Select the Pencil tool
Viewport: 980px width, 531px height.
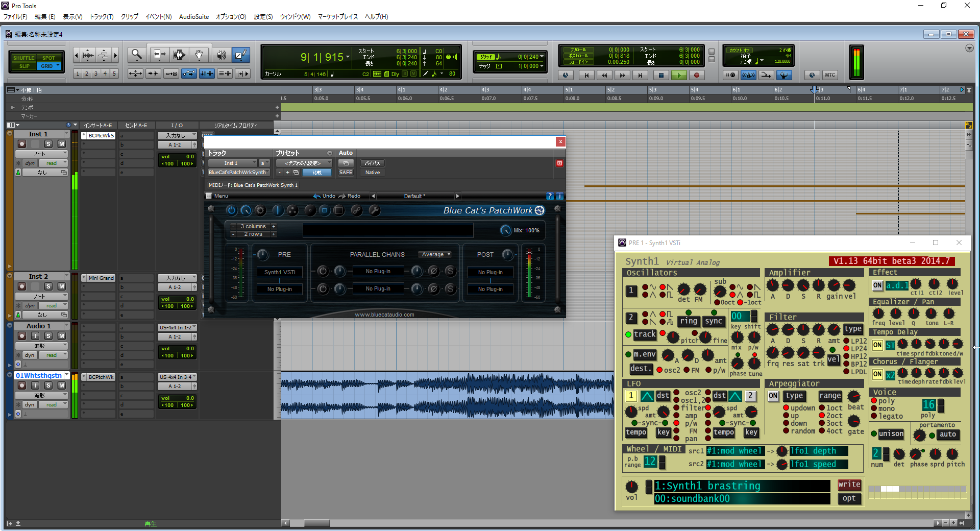click(x=240, y=54)
